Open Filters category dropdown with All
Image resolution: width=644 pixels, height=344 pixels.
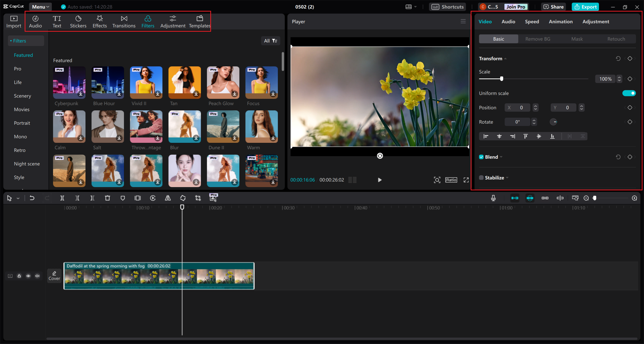pyautogui.click(x=270, y=40)
